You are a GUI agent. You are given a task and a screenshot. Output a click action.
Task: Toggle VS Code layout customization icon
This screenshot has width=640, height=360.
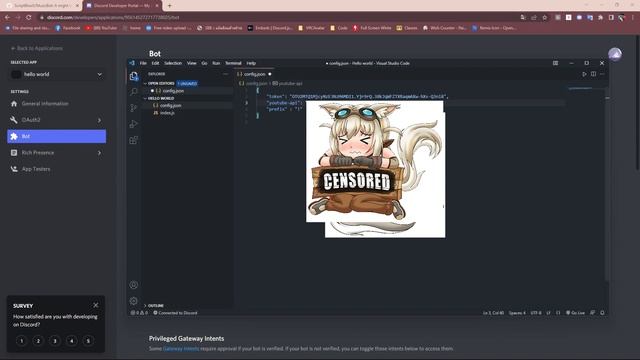pyautogui.click(x=555, y=63)
